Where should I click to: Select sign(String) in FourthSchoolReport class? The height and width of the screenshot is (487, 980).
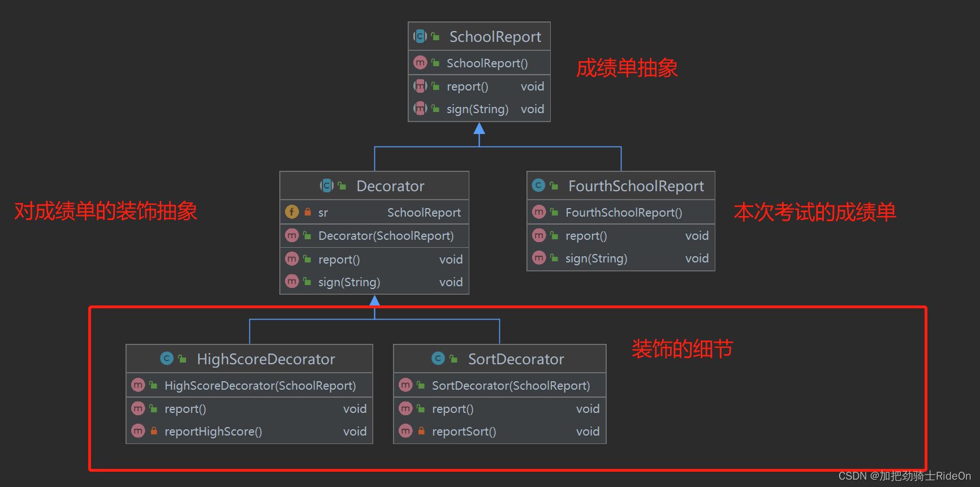(621, 258)
